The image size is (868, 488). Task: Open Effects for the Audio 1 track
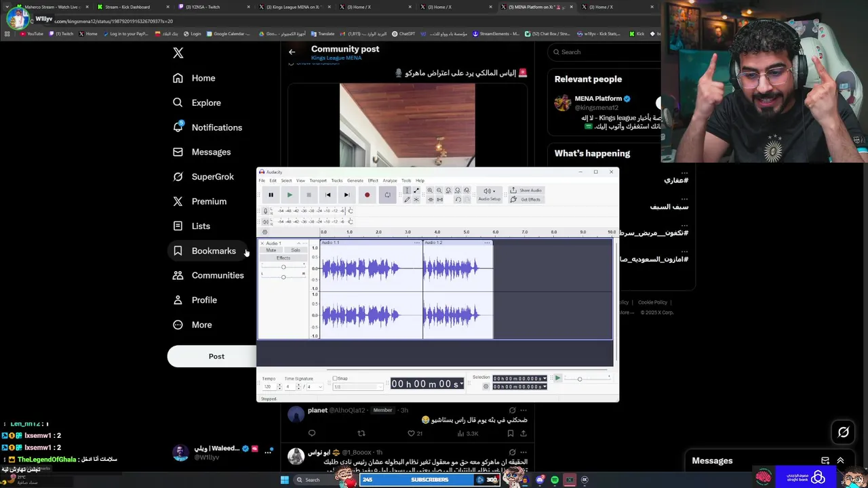[283, 258]
